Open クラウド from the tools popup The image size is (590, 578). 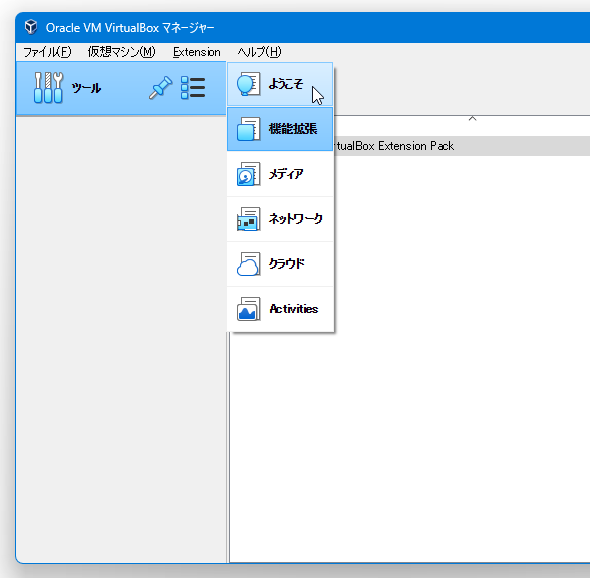pyautogui.click(x=280, y=264)
